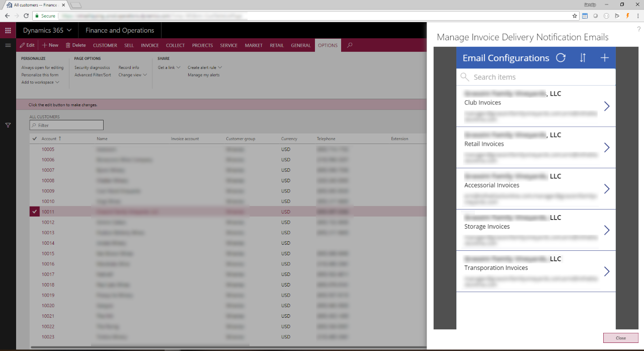Open the COLLECT menu tab
The image size is (644, 351).
176,45
